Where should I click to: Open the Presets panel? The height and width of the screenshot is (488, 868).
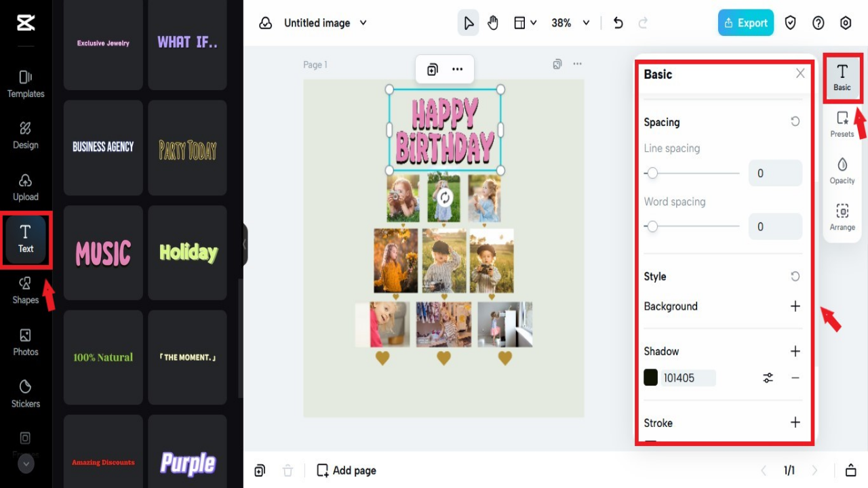tap(842, 125)
